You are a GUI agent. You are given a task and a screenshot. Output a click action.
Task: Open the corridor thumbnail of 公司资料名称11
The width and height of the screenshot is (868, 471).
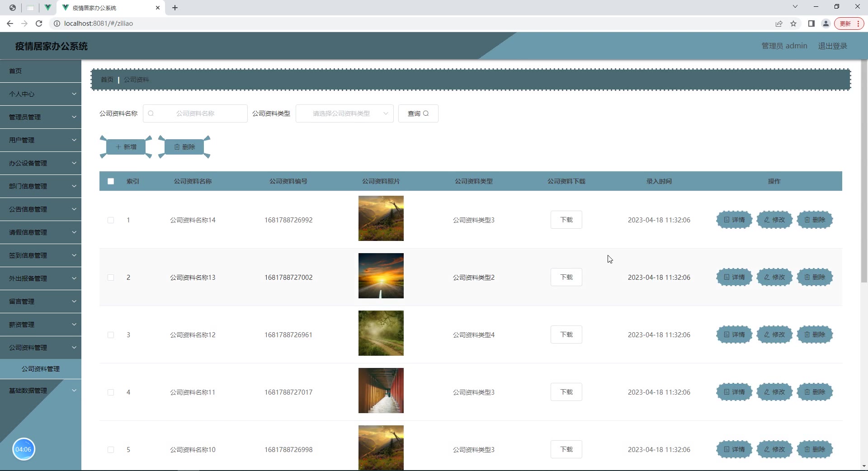(x=381, y=391)
